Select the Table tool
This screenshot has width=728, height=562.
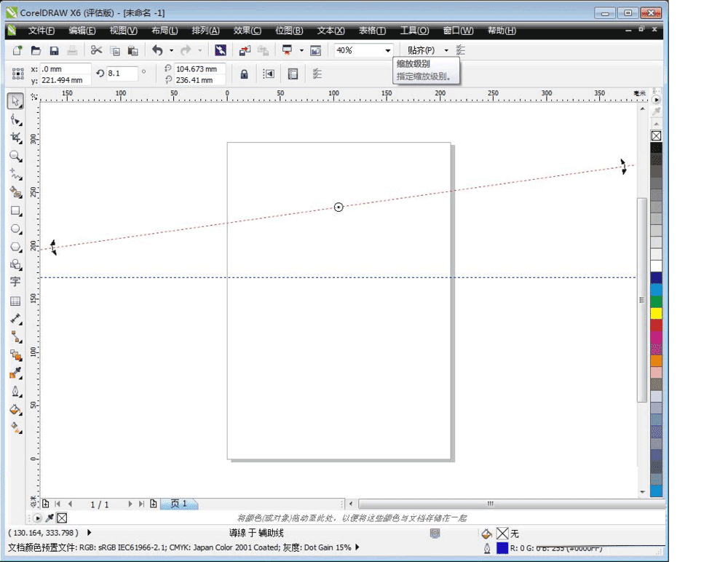pyautogui.click(x=15, y=301)
